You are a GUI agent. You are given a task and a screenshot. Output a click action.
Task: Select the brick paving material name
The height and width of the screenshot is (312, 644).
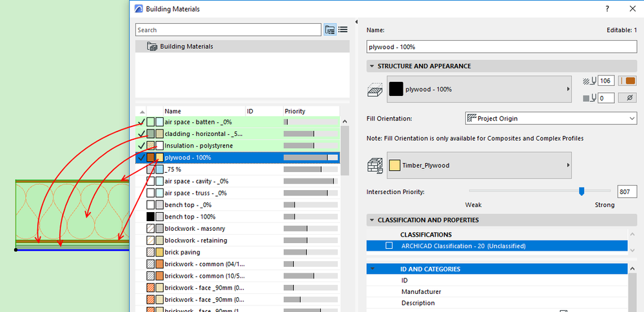(x=182, y=252)
